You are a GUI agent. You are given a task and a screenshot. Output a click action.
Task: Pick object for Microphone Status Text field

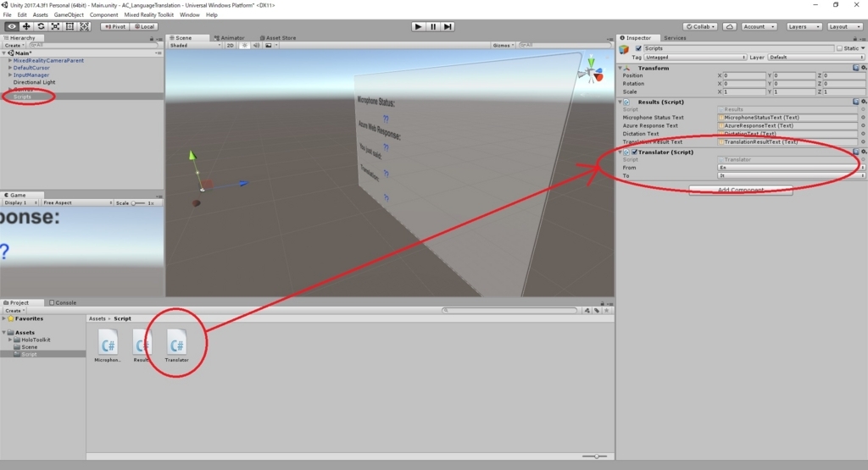863,117
